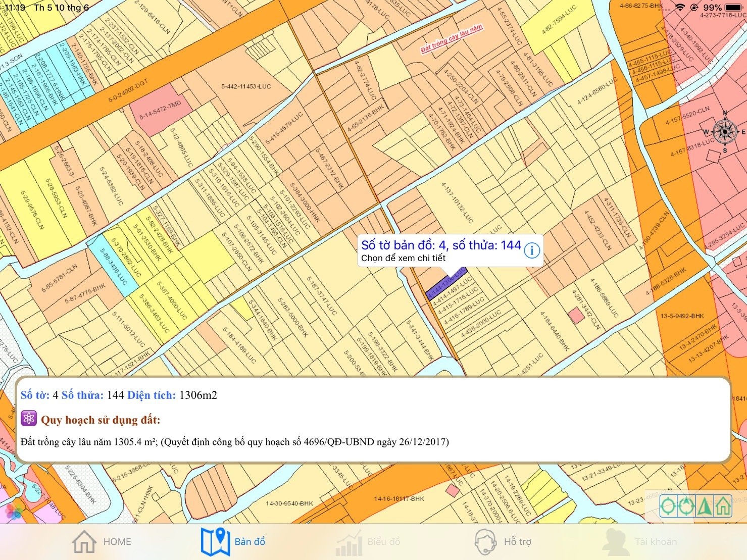Go to the Tài khoản tab
This screenshot has width=747, height=560.
[x=640, y=542]
